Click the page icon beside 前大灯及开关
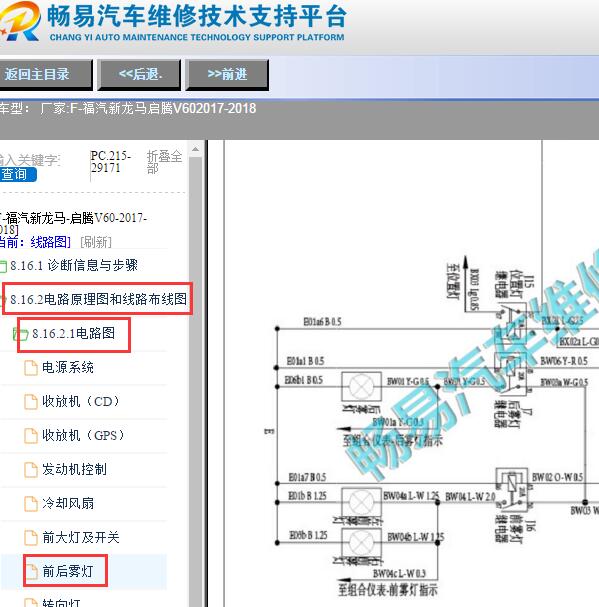 31,538
